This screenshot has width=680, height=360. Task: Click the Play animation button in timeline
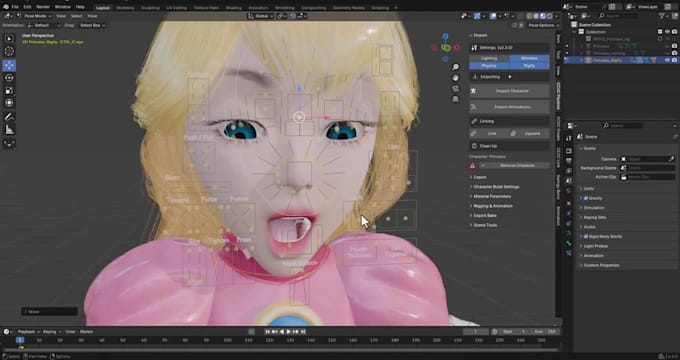pyautogui.click(x=289, y=332)
